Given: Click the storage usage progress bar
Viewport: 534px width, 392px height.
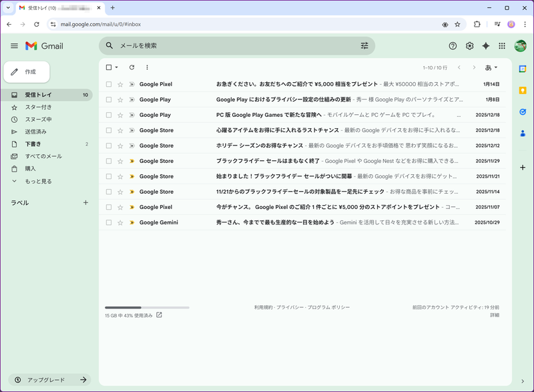Looking at the screenshot, I should [x=146, y=307].
